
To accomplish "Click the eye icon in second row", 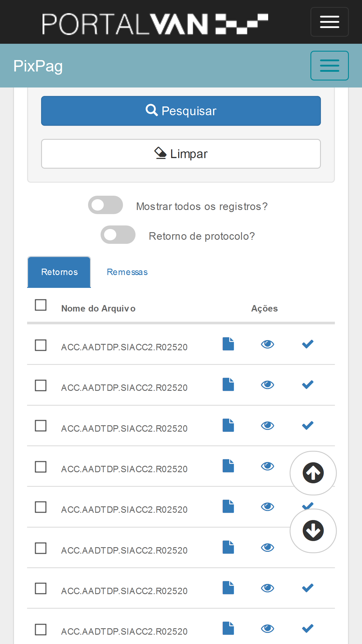I will point(267,385).
